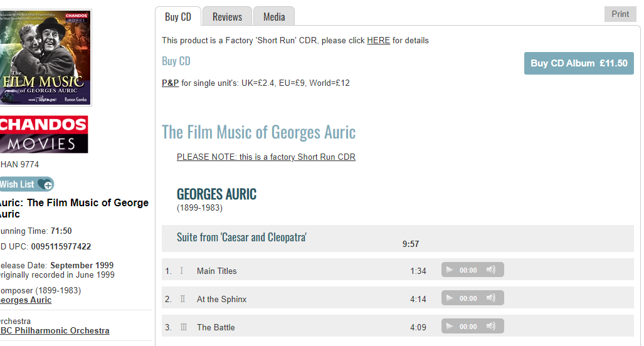The image size is (644, 346).
Task: Mute The Battle audio player
Action: [491, 327]
